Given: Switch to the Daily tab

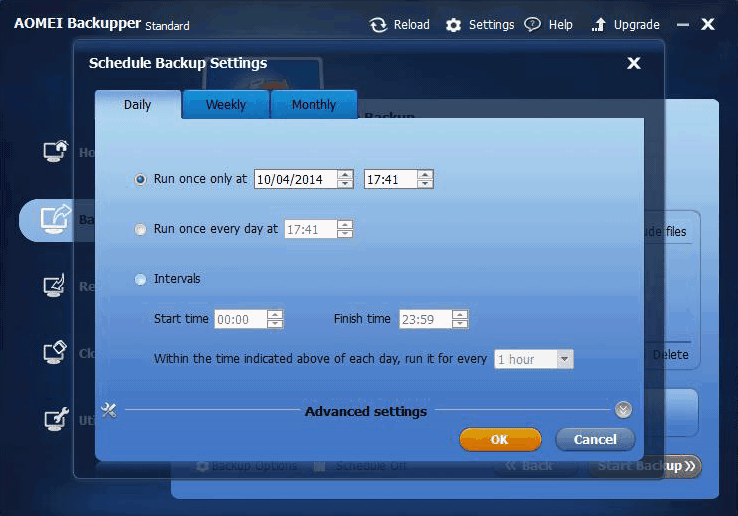Looking at the screenshot, I should (x=137, y=105).
